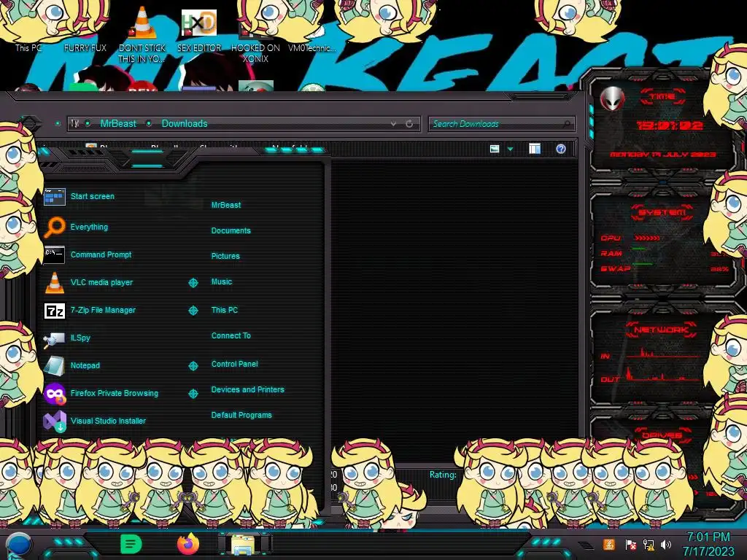Open the Start orb button
Image resolution: width=747 pixels, height=560 pixels.
[x=19, y=545]
